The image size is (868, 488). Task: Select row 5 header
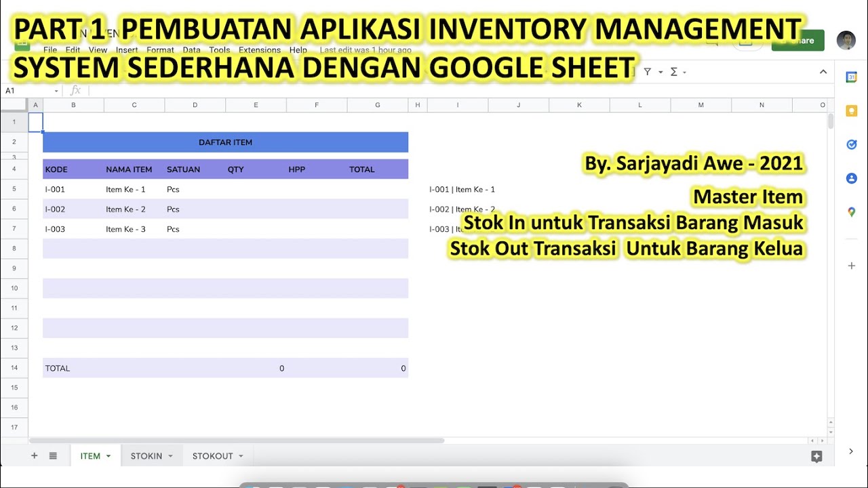click(x=14, y=189)
